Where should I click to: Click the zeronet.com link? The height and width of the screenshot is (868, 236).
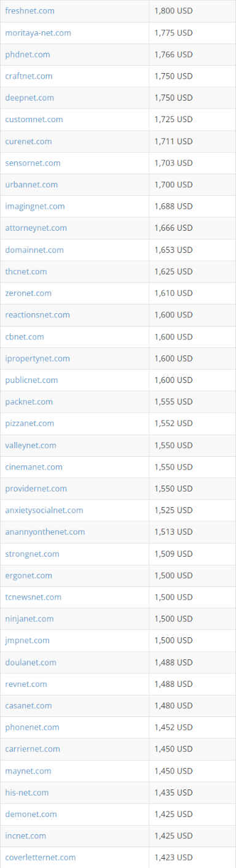pyautogui.click(x=28, y=293)
